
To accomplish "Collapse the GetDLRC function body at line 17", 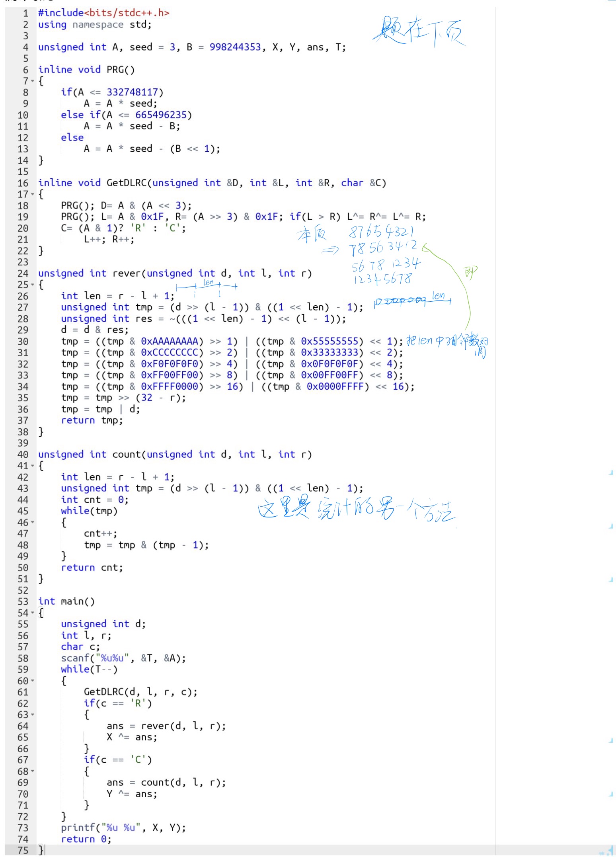I will point(33,195).
